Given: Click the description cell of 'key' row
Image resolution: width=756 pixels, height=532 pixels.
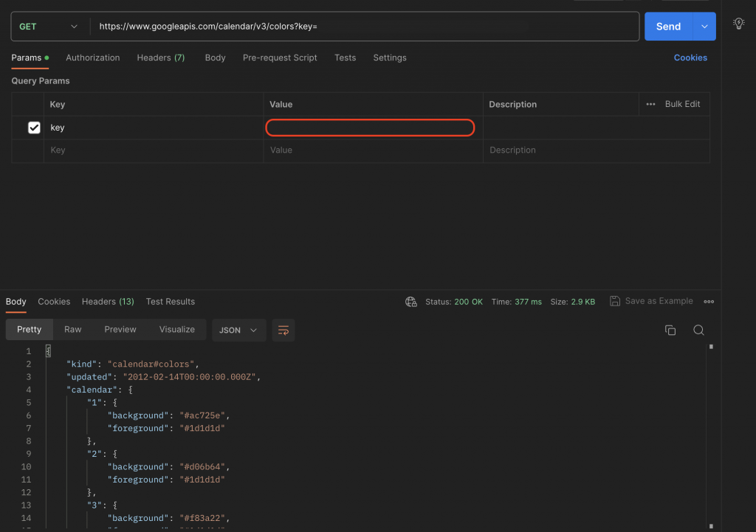Looking at the screenshot, I should click(x=597, y=128).
